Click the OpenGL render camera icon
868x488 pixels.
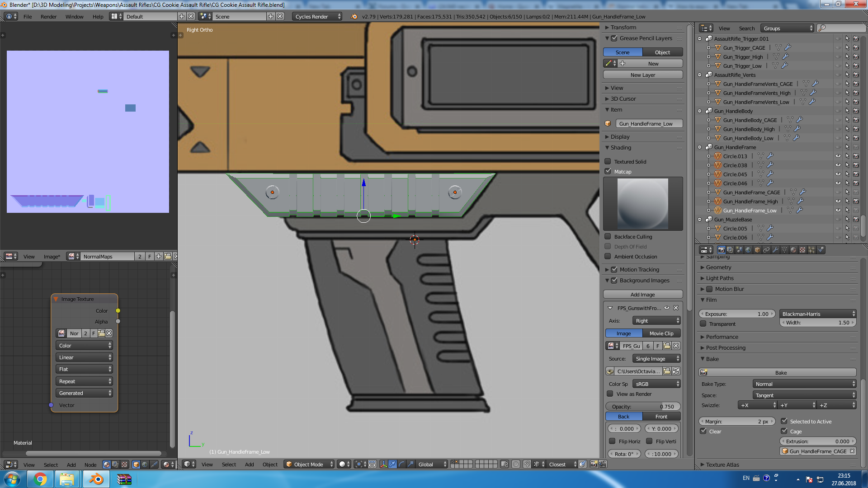tap(594, 464)
